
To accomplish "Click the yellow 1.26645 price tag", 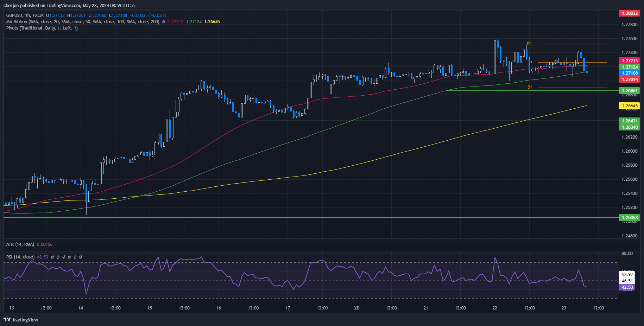I will point(629,106).
